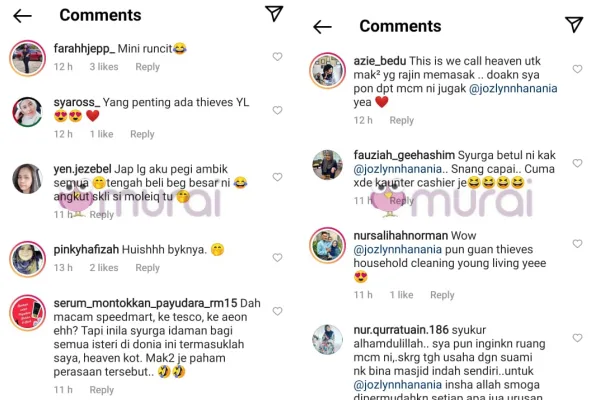Screen dimensions: 600x400
Task: Heart nur.qurratuain.186's syukur comment
Action: click(577, 338)
